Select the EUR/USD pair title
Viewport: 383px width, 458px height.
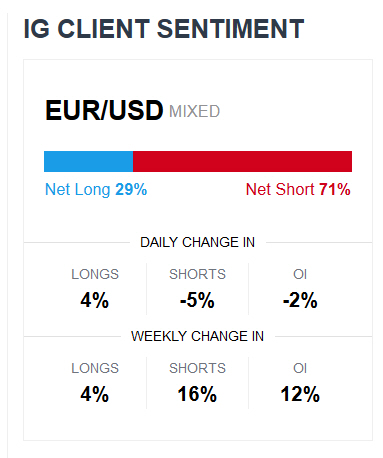tap(104, 110)
